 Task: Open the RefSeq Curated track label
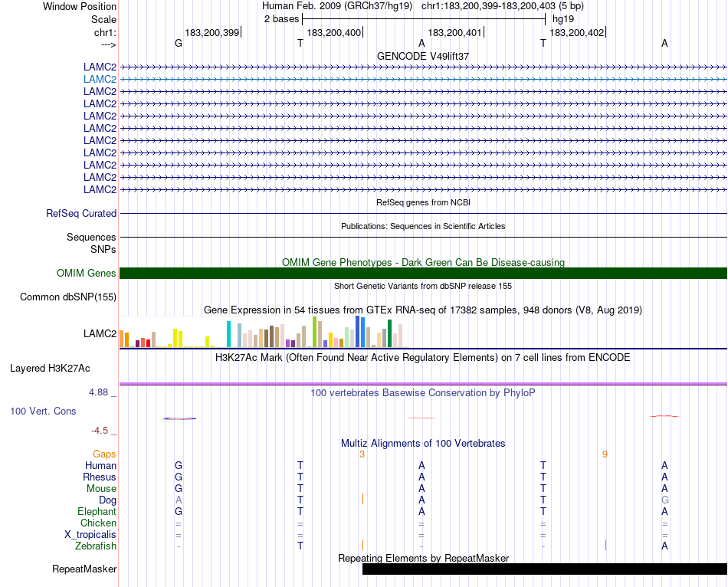pyautogui.click(x=81, y=214)
